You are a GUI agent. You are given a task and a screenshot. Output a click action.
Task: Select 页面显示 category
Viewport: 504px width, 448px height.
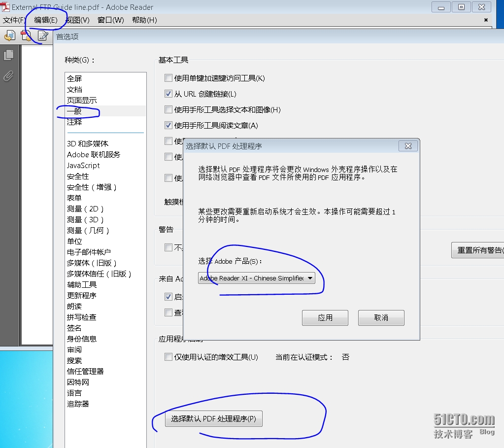click(x=82, y=101)
